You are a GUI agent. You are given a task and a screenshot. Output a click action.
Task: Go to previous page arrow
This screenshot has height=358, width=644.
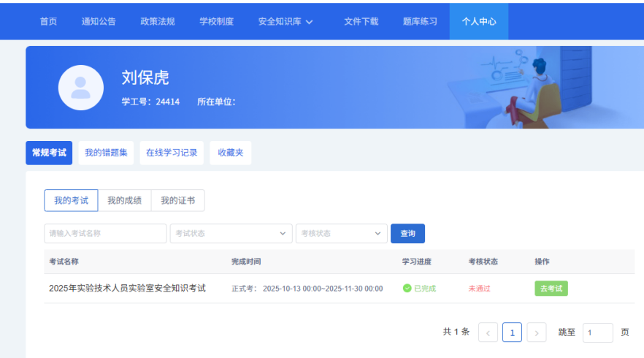click(x=488, y=332)
